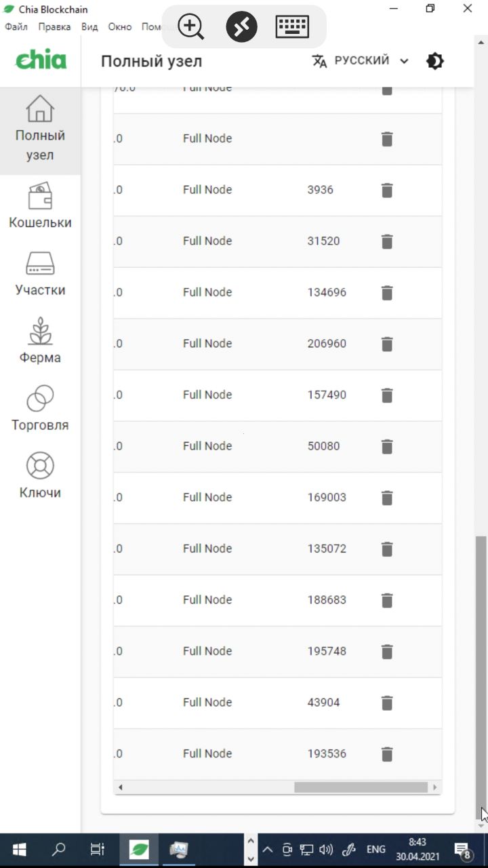Open the Кошельки wallet section

coord(40,207)
